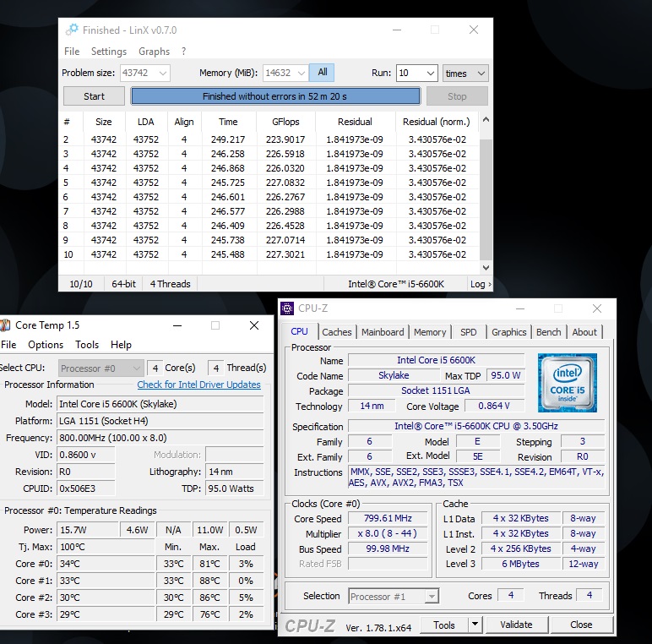
Task: Open the File menu in LinX
Action: pos(72,52)
